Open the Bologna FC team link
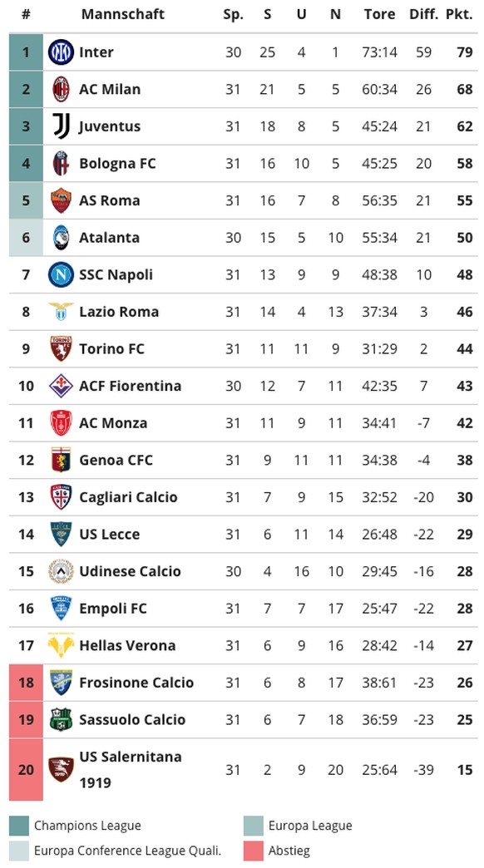484x868 pixels. [117, 163]
